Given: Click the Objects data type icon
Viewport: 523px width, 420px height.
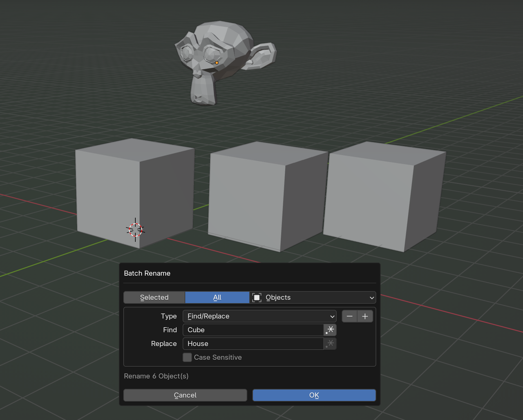Looking at the screenshot, I should point(257,297).
